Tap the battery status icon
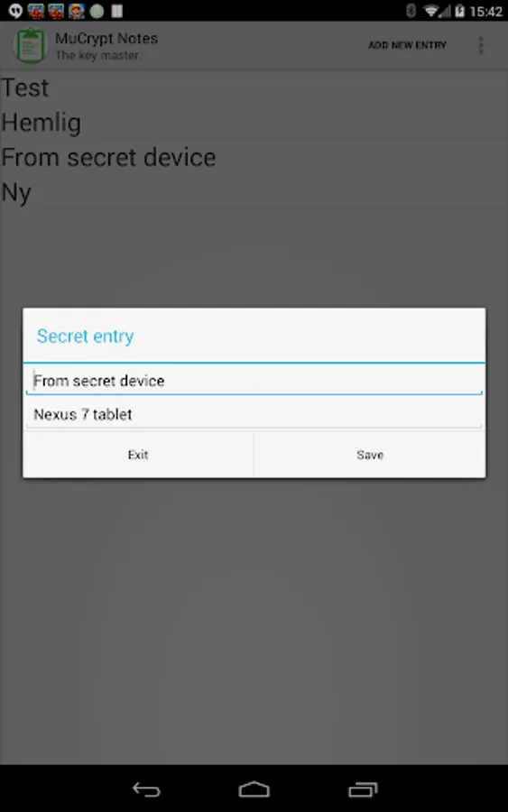508x812 pixels. pos(458,11)
